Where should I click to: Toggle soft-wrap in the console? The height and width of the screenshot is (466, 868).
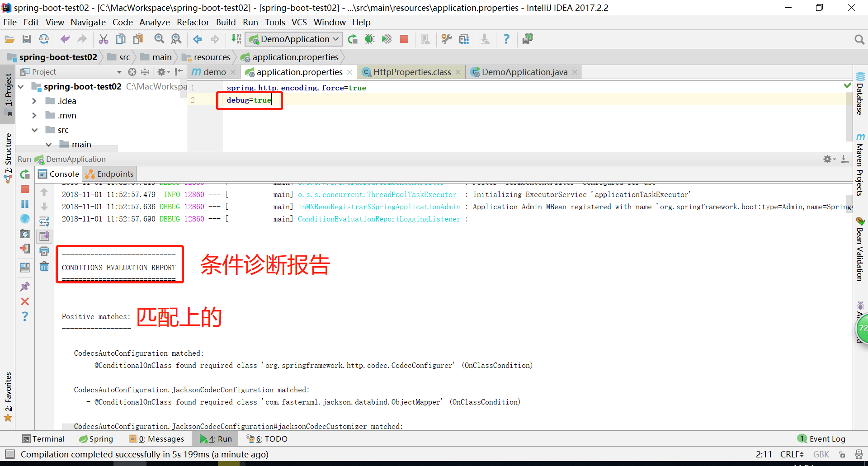(44, 221)
